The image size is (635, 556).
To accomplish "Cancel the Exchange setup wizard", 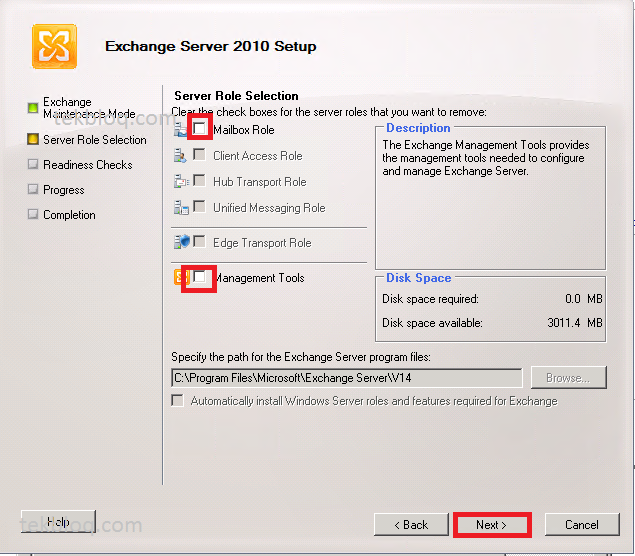I will point(582,525).
